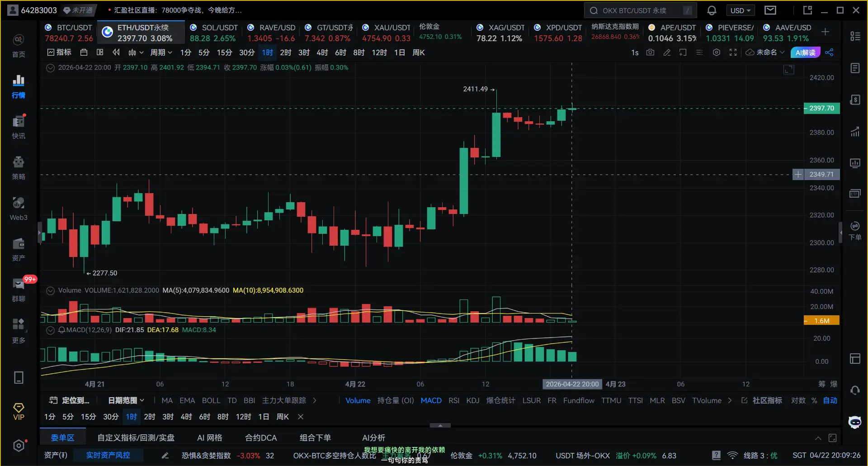
Task: Open the 资产 assets sidebar icon
Action: tap(19, 249)
